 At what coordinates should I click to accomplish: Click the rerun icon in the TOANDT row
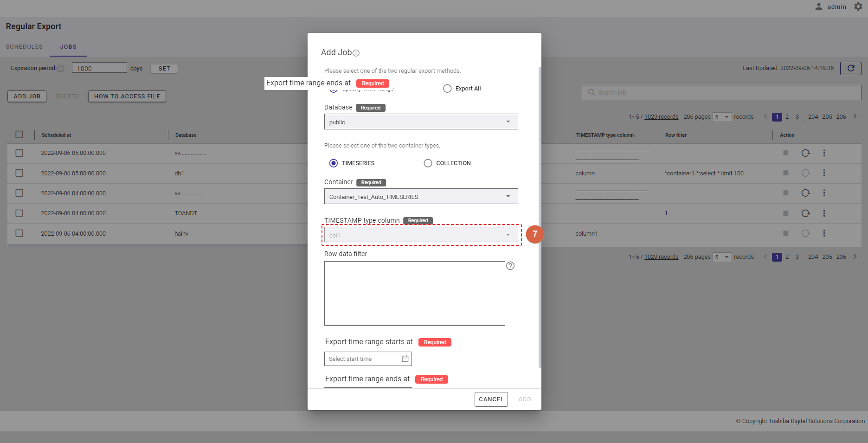805,213
